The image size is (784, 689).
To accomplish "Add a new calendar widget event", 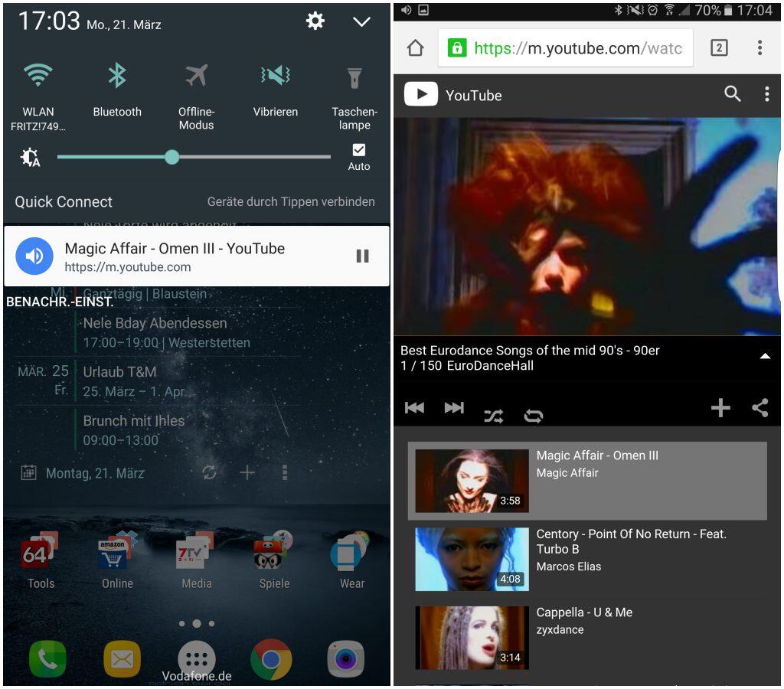I will click(x=247, y=472).
